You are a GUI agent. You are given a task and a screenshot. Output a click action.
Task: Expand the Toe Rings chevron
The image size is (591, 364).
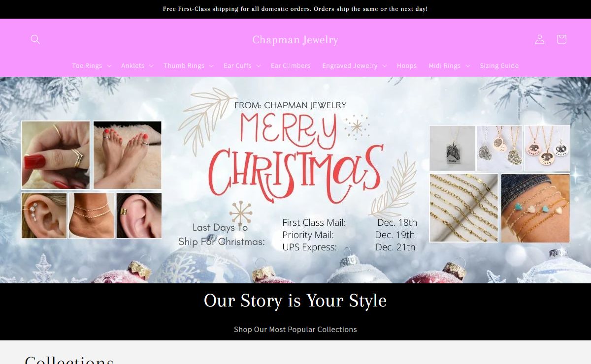109,66
